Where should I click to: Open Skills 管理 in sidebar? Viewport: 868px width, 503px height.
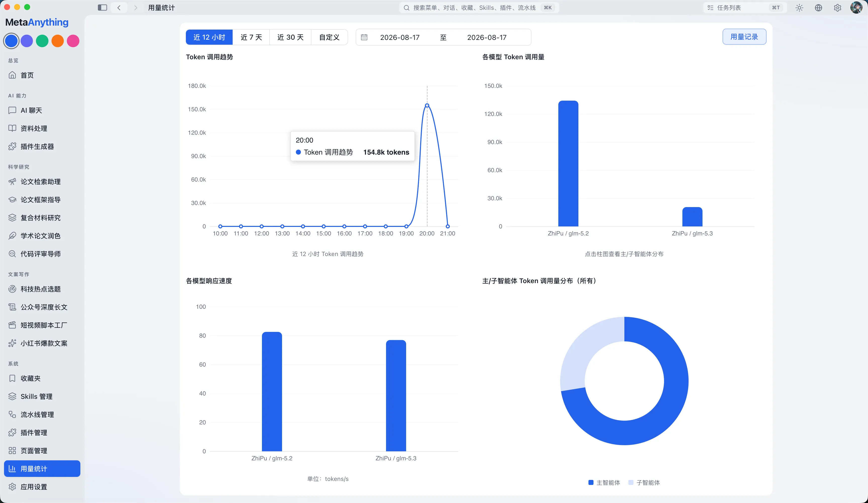click(x=42, y=396)
